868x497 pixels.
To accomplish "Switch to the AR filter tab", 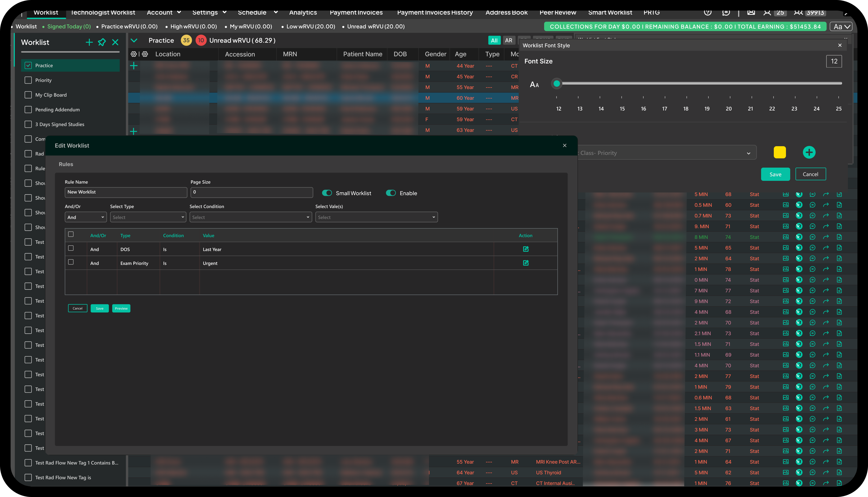I will [508, 40].
